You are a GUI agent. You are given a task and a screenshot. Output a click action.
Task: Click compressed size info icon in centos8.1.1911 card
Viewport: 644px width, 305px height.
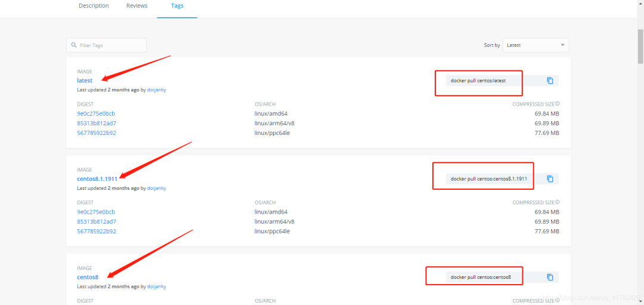[558, 202]
